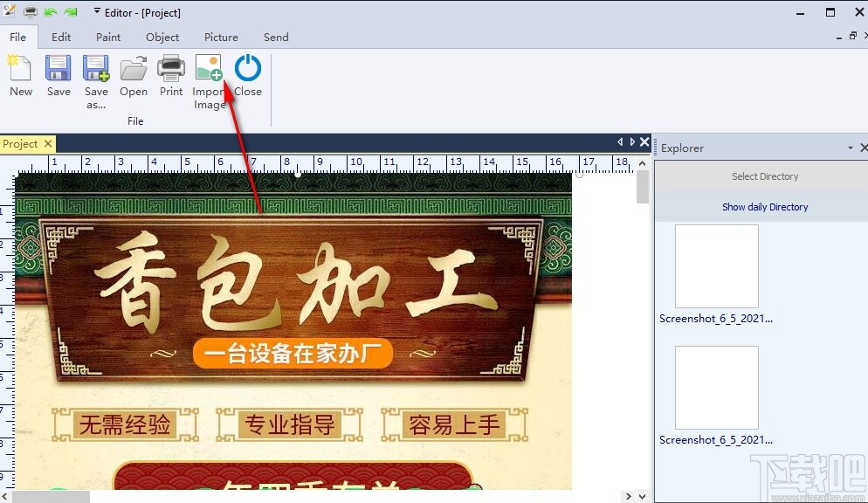
Task: Close the Project tab with its X
Action: 47,143
